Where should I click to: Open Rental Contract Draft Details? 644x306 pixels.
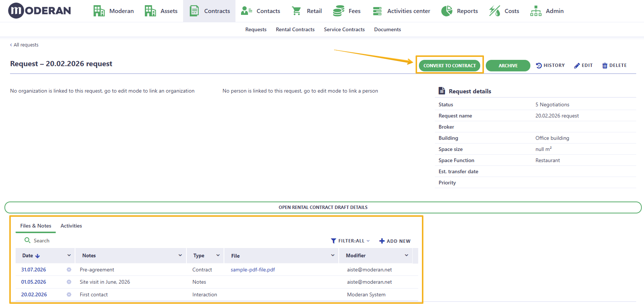(x=323, y=207)
